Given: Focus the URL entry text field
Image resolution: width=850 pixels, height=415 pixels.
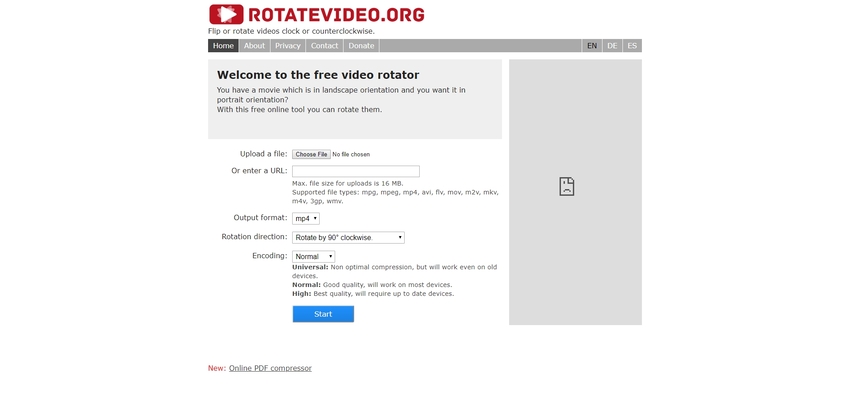Looking at the screenshot, I should click(355, 171).
